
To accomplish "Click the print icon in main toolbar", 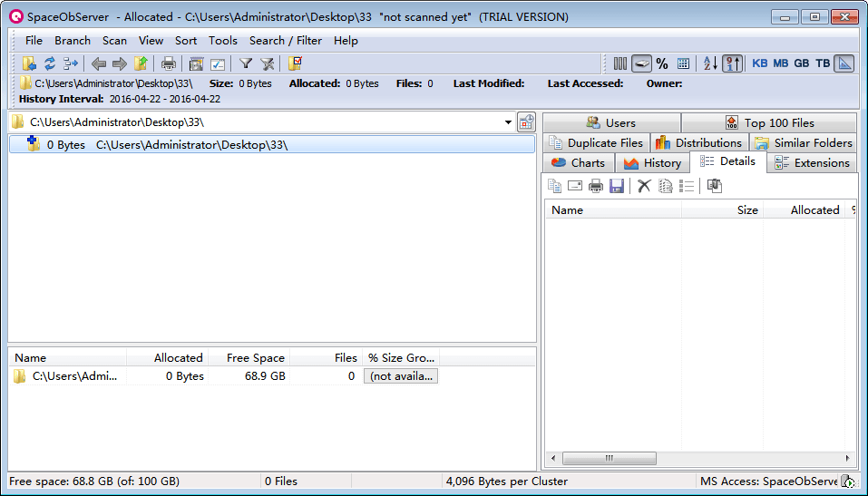I will (x=169, y=63).
